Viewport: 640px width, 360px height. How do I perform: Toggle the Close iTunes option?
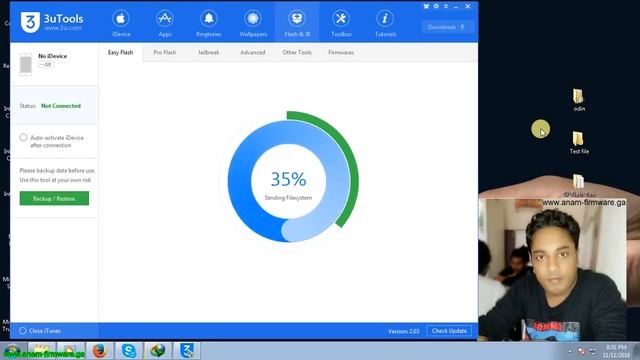[x=22, y=331]
